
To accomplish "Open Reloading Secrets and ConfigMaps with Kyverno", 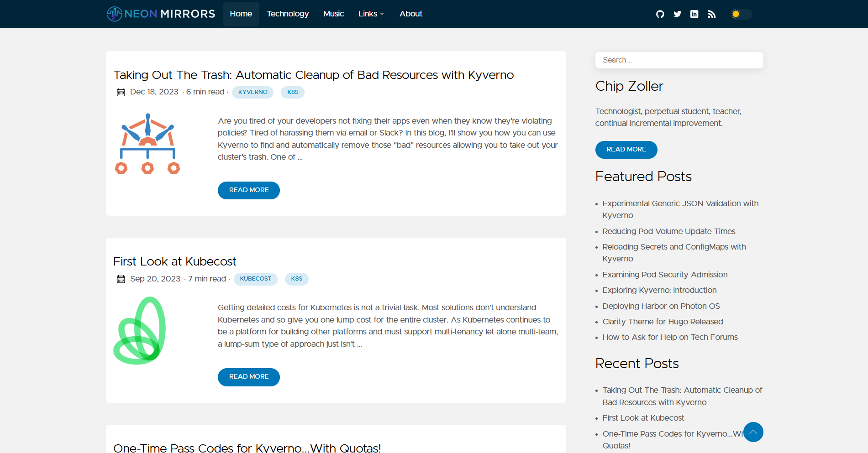I will (674, 253).
